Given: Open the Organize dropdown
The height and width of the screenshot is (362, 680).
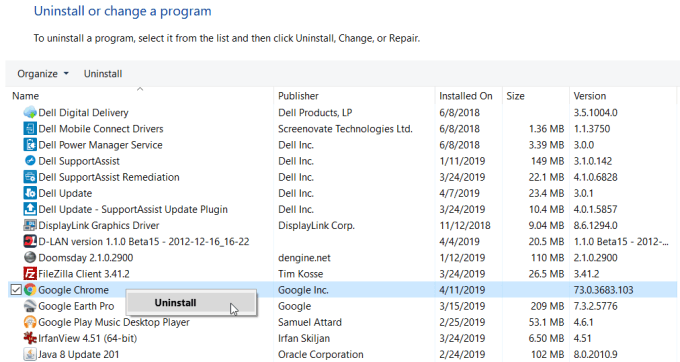Looking at the screenshot, I should (42, 74).
